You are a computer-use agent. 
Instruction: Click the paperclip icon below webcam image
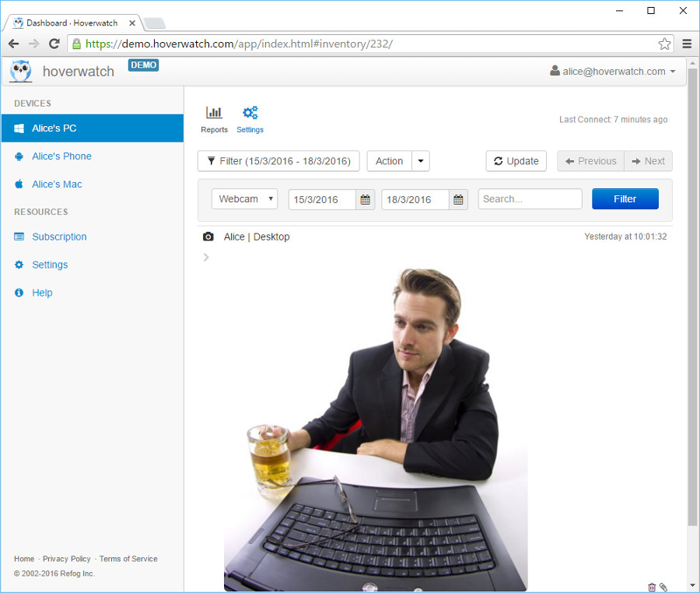click(663, 588)
